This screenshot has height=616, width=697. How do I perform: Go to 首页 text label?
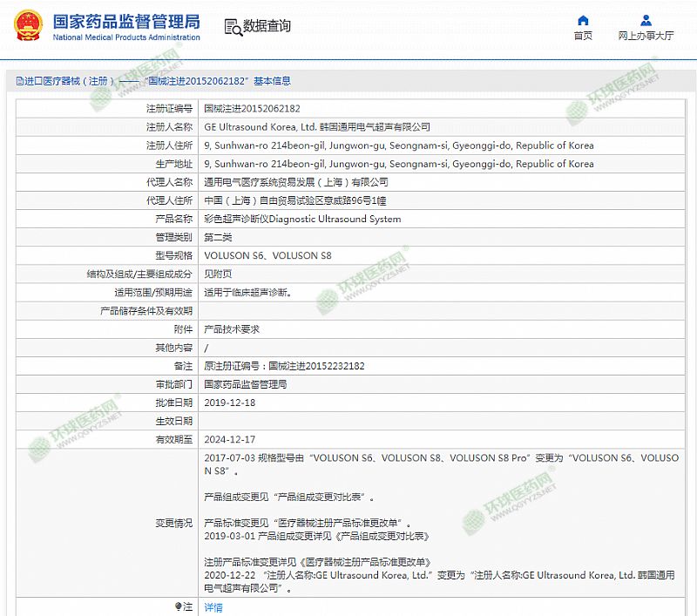583,36
